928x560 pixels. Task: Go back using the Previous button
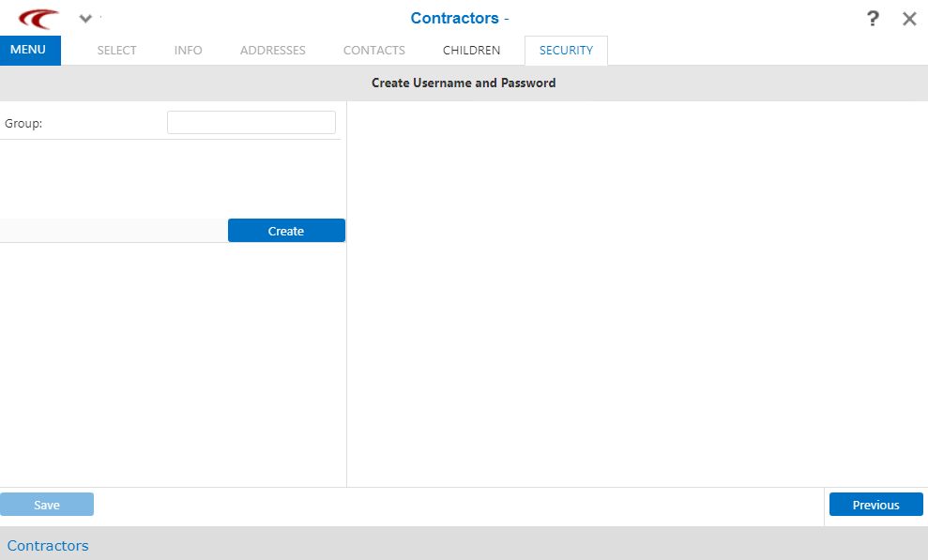click(875, 505)
